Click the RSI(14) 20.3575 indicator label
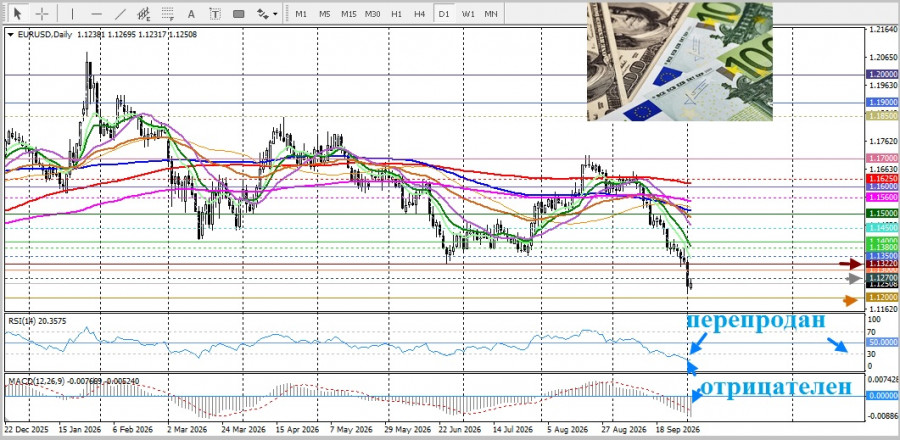The image size is (900, 440). 36,321
